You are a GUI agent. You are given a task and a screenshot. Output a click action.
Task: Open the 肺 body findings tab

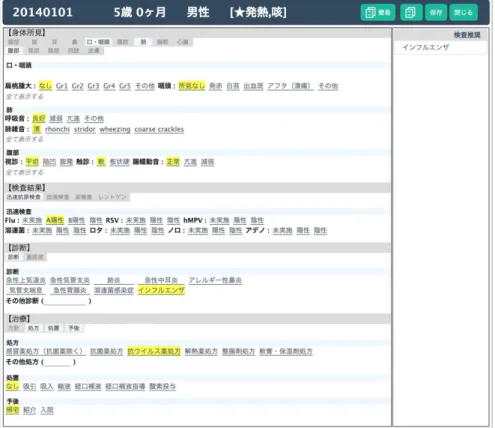(x=143, y=42)
